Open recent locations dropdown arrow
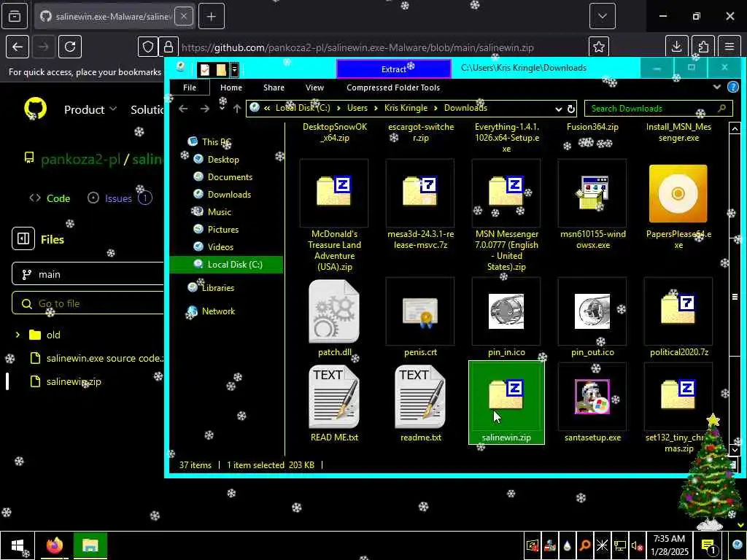 tap(222, 109)
